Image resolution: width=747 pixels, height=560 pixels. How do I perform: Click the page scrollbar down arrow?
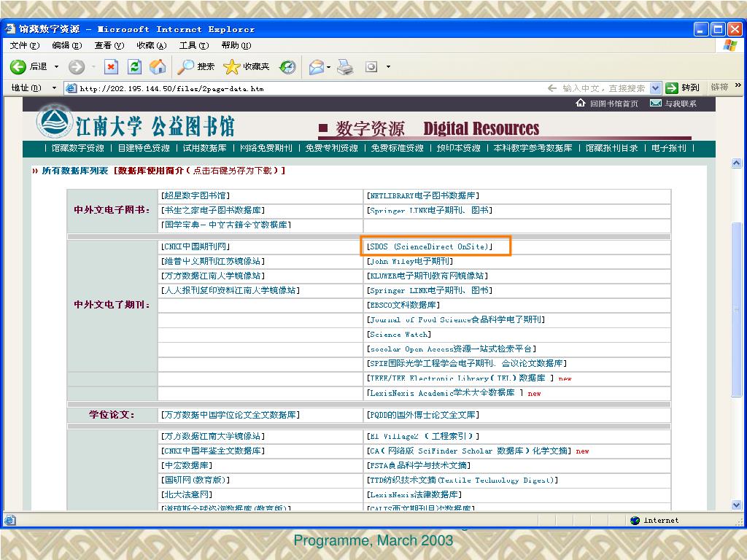pos(737,505)
